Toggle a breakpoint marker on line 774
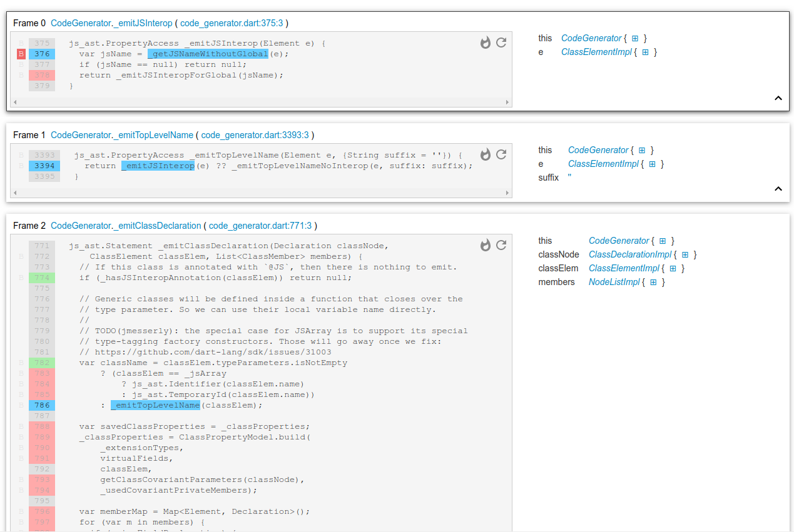Screen dimensions: 794x532 tap(21, 277)
